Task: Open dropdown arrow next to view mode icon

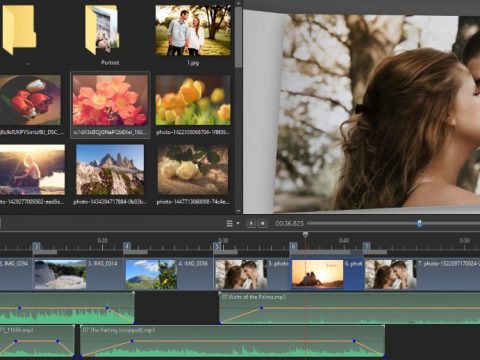Action: pos(238,223)
